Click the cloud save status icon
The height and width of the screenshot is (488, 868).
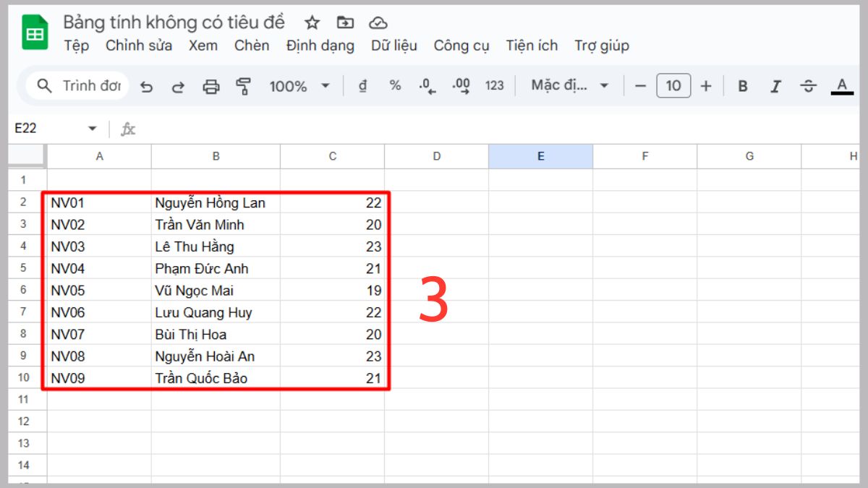click(378, 22)
